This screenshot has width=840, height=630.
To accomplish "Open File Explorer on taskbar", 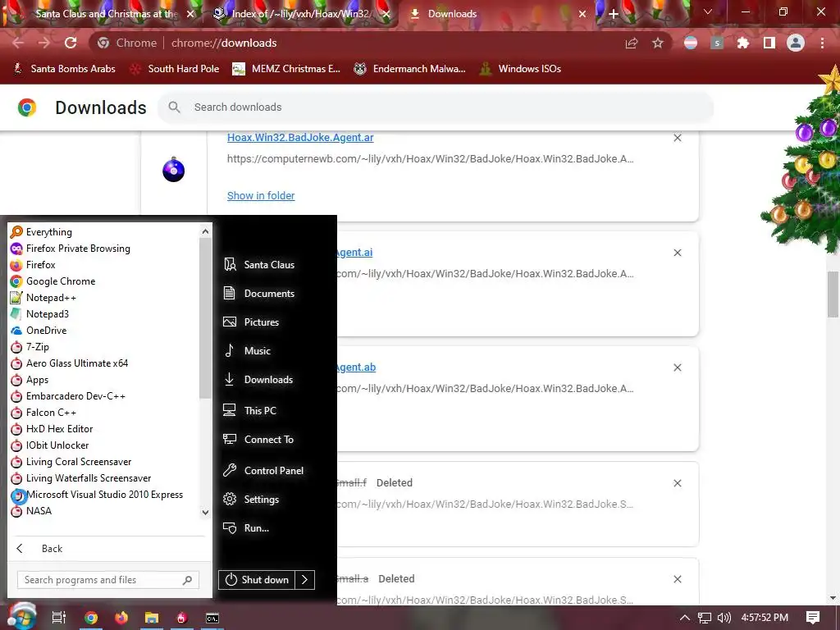I will click(x=152, y=618).
